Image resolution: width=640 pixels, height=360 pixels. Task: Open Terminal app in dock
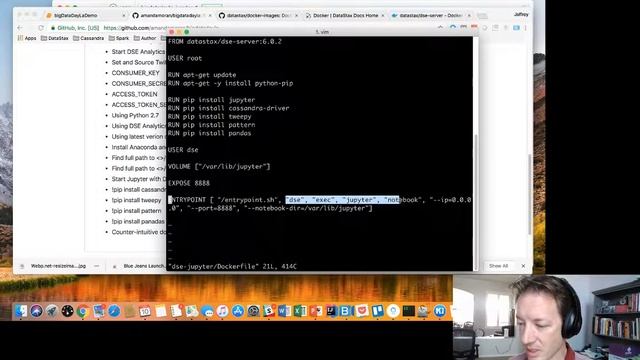pos(408,311)
